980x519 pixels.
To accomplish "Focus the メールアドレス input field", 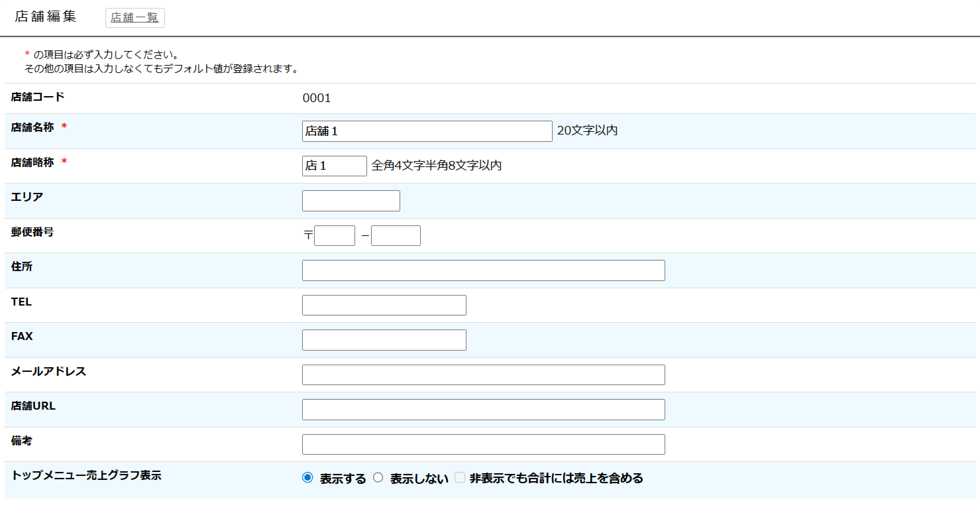I will [x=483, y=375].
